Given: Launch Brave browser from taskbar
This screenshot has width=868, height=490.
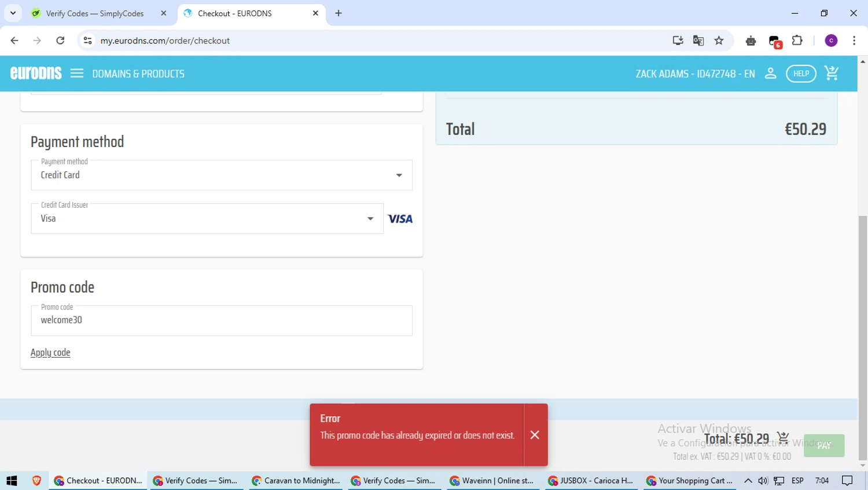Looking at the screenshot, I should coord(36,481).
